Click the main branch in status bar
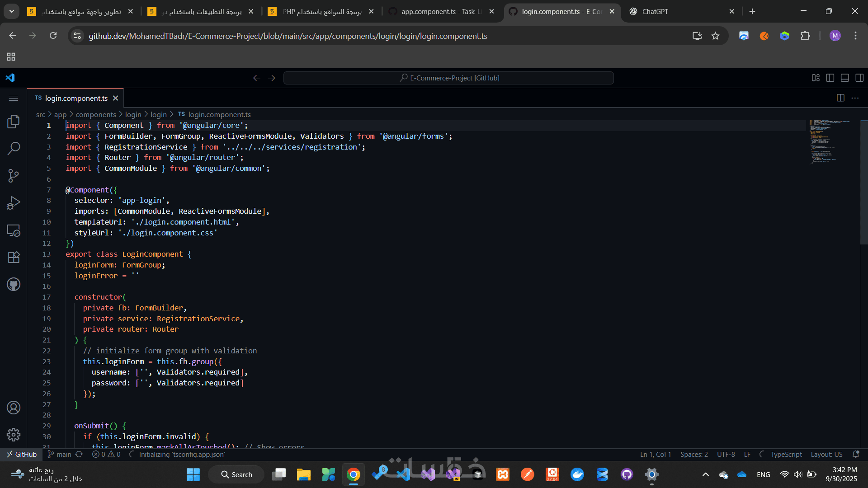The width and height of the screenshot is (868, 488). pos(60,455)
